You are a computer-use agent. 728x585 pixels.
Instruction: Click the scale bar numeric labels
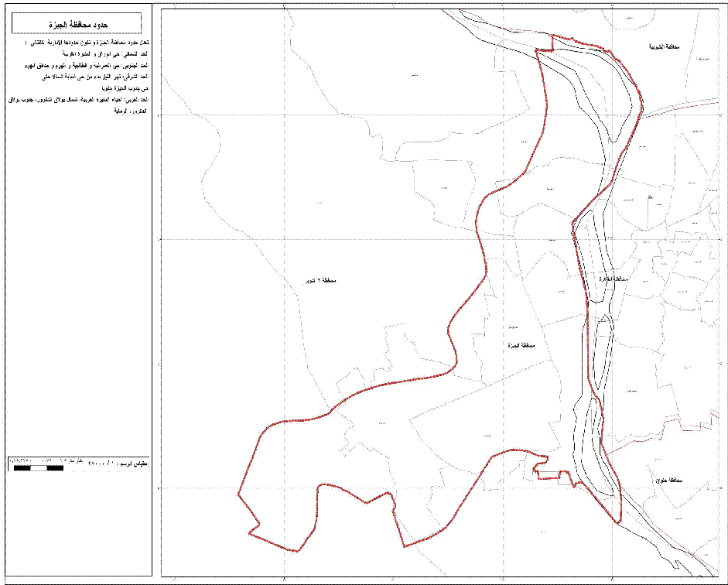[x=39, y=462]
